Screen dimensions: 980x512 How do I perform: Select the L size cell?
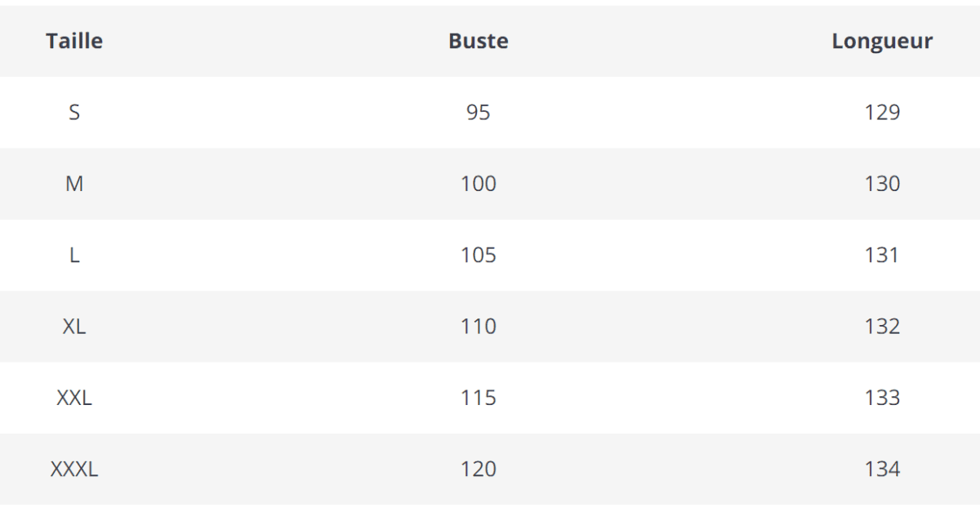[x=74, y=256]
